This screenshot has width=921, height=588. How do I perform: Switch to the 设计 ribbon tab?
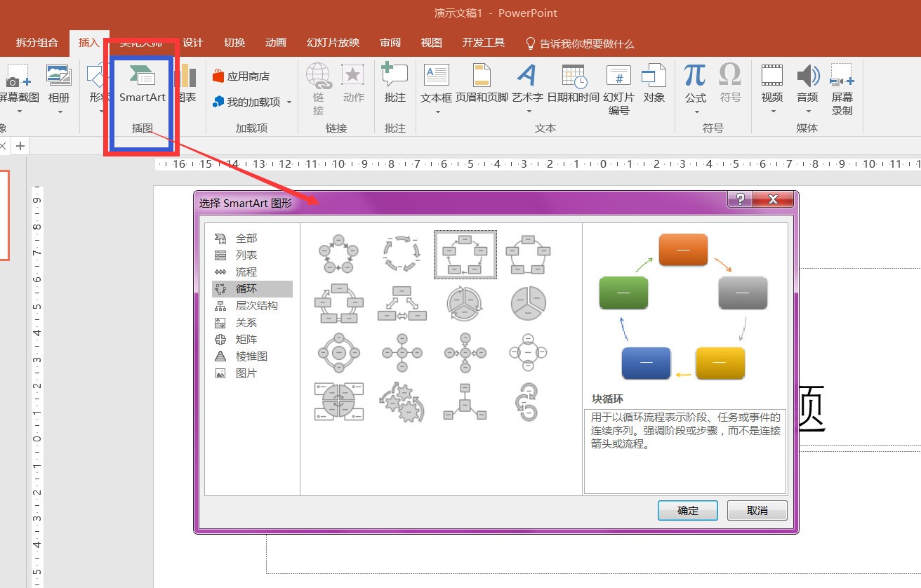coord(192,43)
